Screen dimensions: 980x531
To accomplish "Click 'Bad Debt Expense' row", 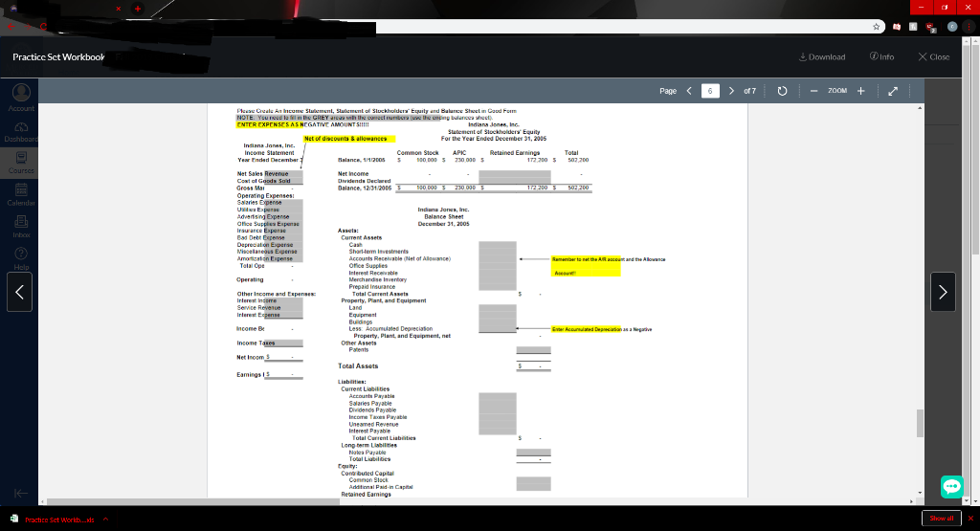I will point(269,237).
